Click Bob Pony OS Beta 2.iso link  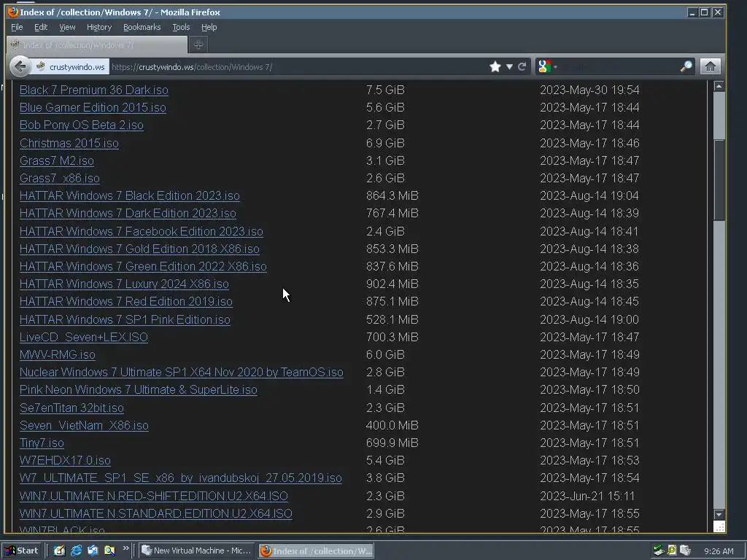82,125
